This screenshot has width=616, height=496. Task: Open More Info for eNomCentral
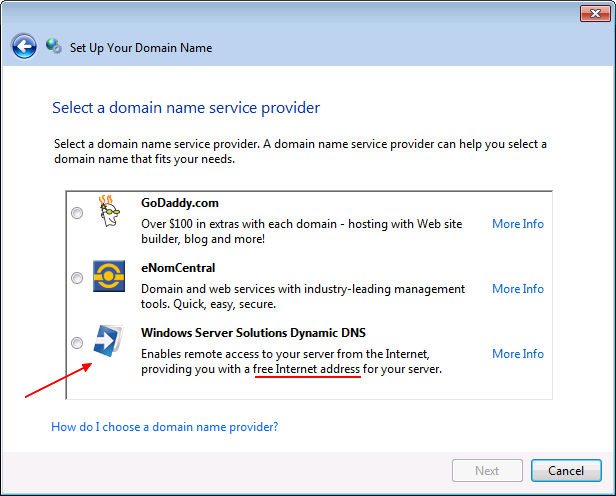[x=517, y=289]
